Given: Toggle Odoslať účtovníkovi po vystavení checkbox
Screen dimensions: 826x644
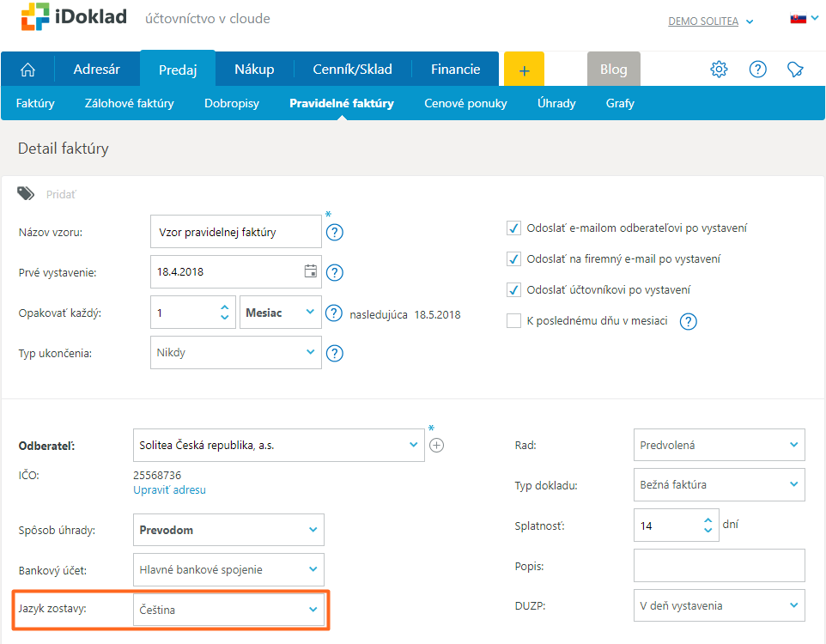Looking at the screenshot, I should point(513,290).
